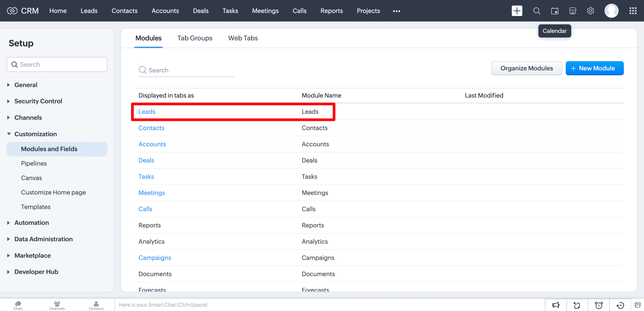Open the quick create plus icon
This screenshot has height=311, width=644.
pos(517,11)
